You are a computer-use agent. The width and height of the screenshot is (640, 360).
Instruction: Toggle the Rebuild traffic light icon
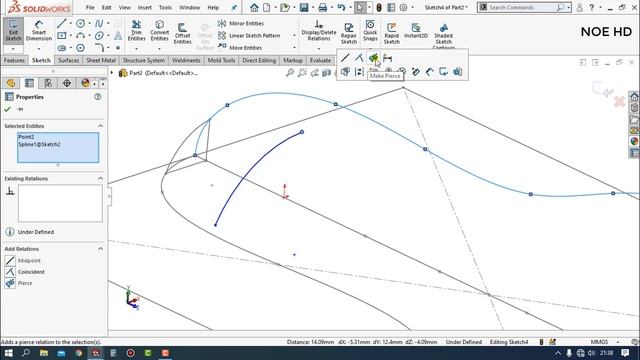coord(379,7)
